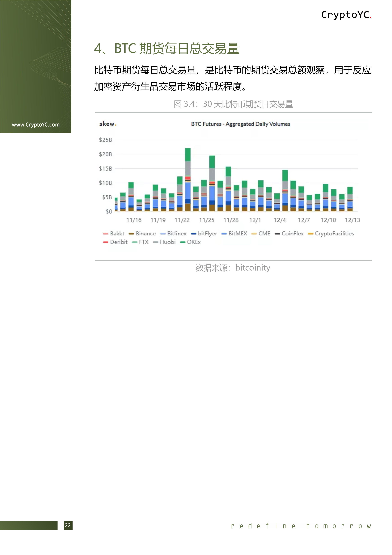Click the 11/28 x-axis date label
This screenshot has height=555, width=392.
(x=231, y=220)
